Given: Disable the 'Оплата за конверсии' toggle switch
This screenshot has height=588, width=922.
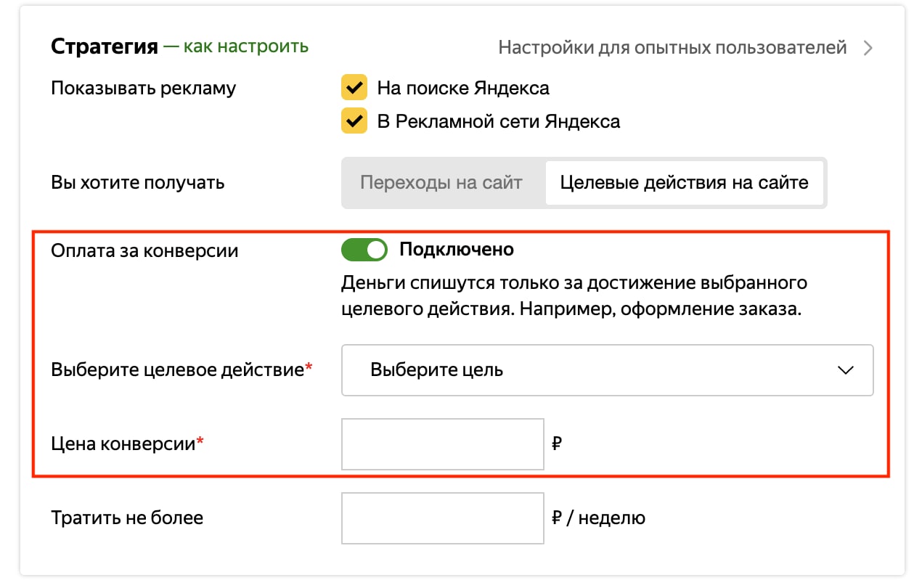Looking at the screenshot, I should [364, 250].
